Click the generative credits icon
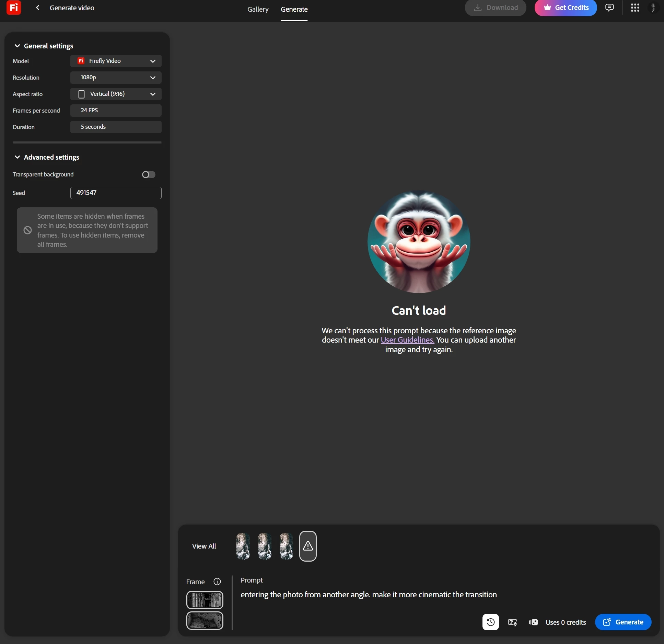Screen dimensions: 664x644 (x=533, y=622)
